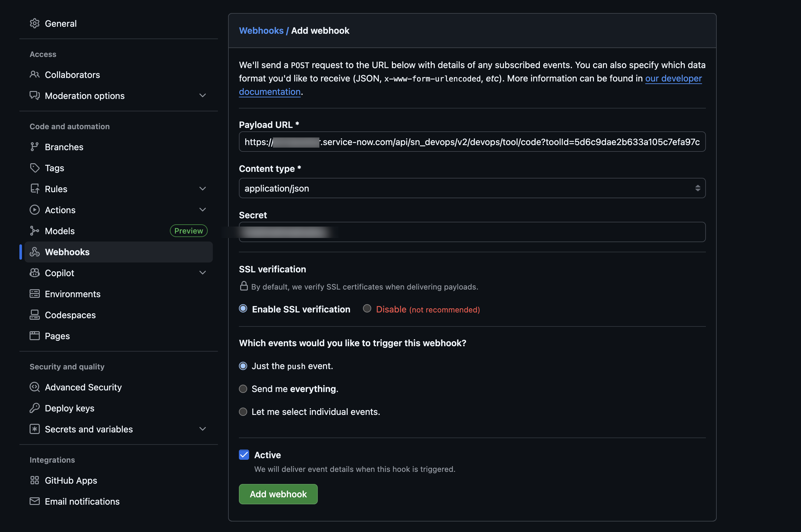The height and width of the screenshot is (532, 801).
Task: Choose Let me select individual events
Action: [243, 412]
